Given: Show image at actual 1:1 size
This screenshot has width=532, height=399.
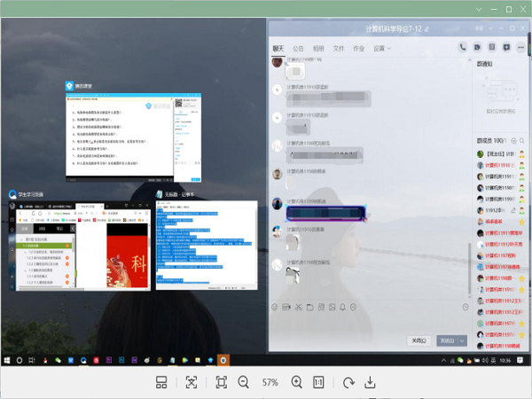Looking at the screenshot, I should 318,382.
